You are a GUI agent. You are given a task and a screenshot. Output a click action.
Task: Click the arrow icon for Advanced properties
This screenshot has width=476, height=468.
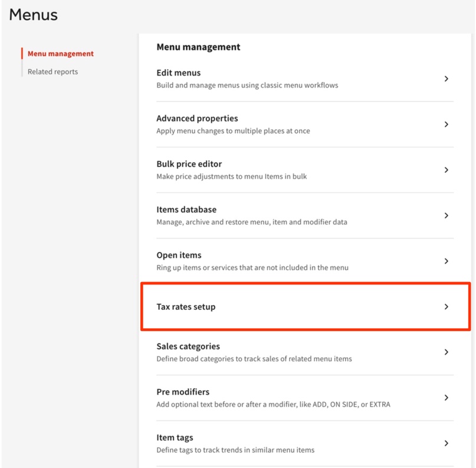click(x=447, y=125)
